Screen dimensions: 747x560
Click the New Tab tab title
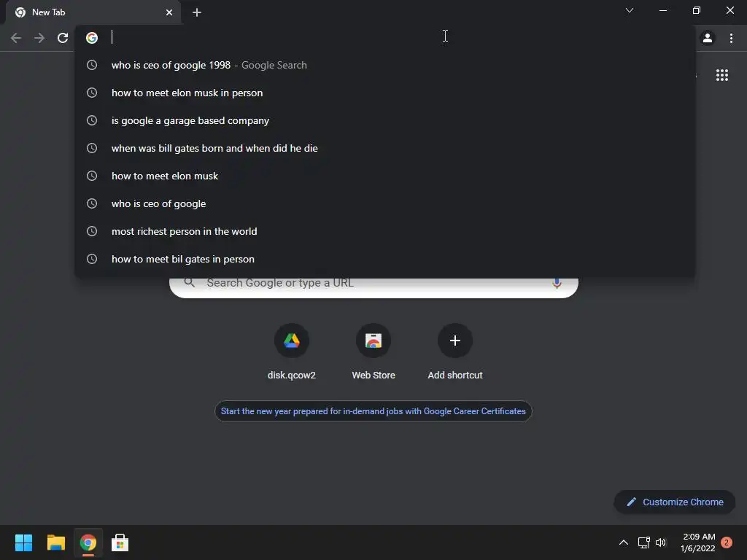(x=49, y=12)
